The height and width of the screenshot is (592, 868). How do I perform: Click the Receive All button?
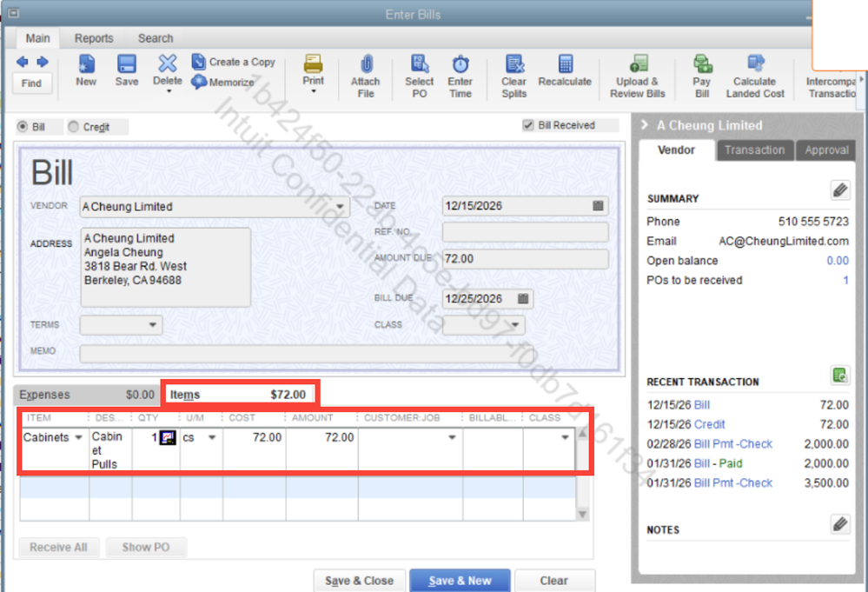click(x=59, y=547)
